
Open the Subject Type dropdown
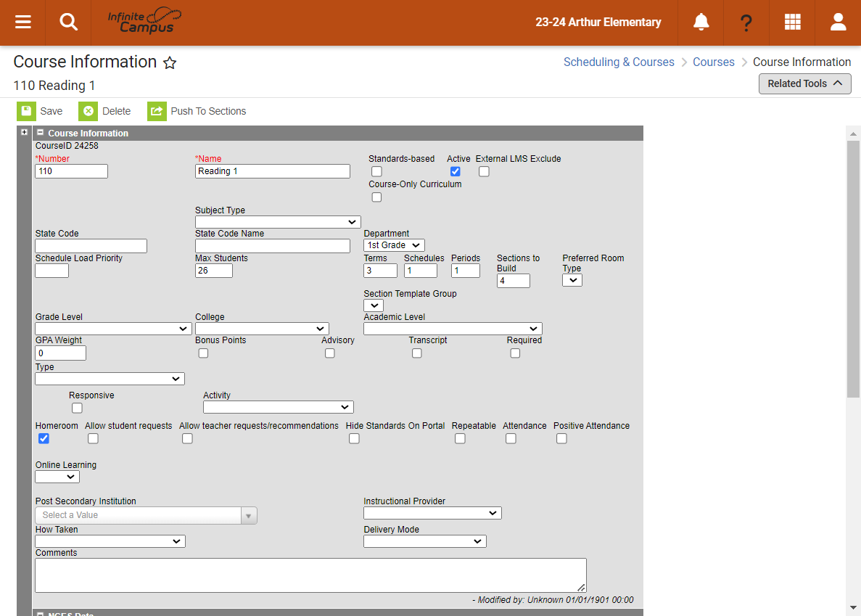point(278,222)
